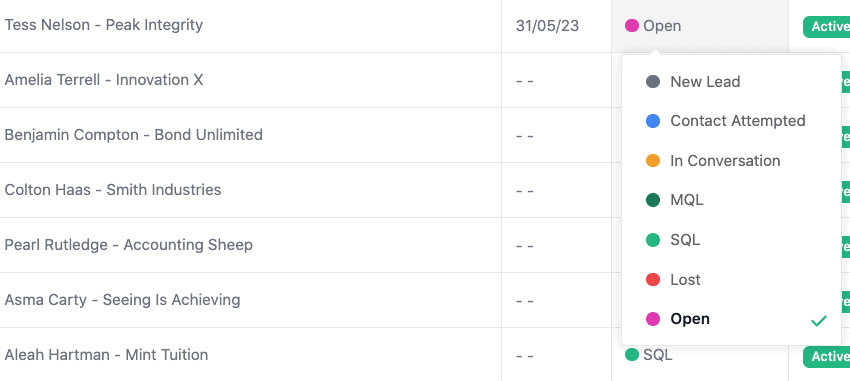Choose Contact Attempted from status list
This screenshot has width=850, height=381.
pyautogui.click(x=731, y=121)
